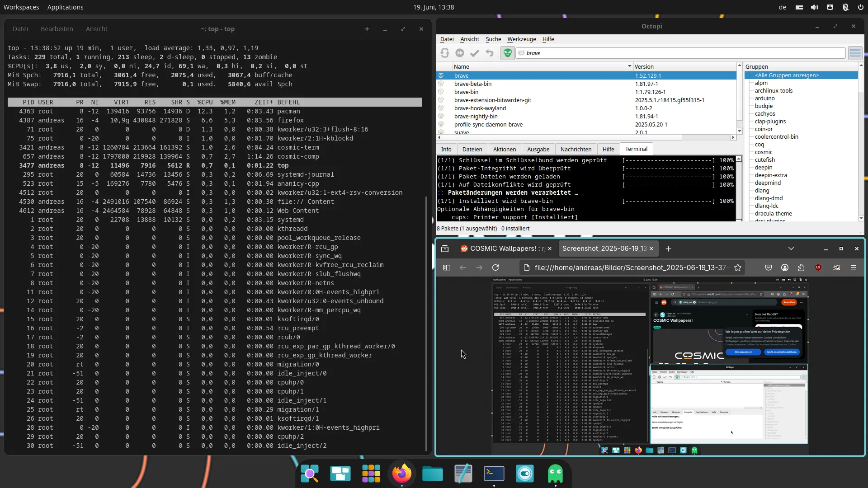Click Firefox reload page icon

[495, 267]
